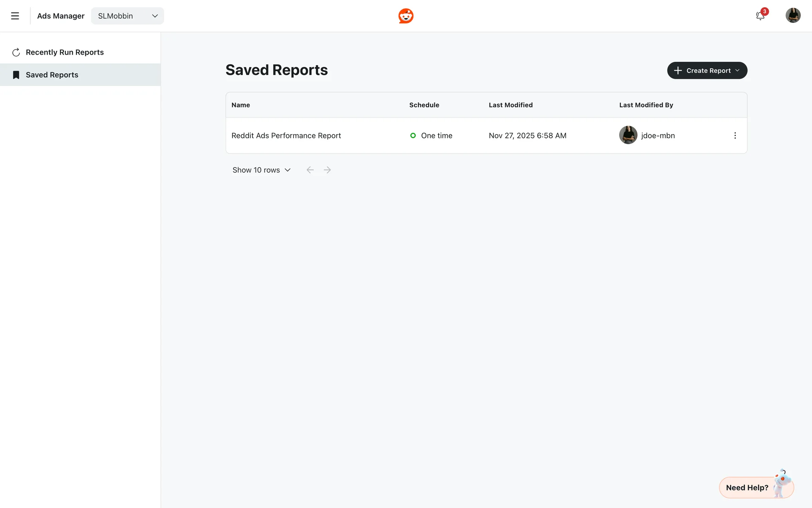Click the Reddit Snoo logo

(406, 16)
